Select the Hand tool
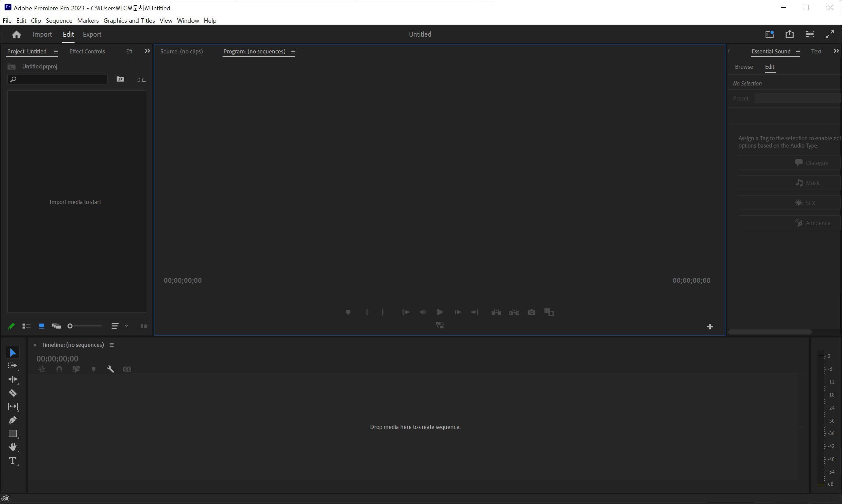The image size is (842, 504). coord(13,447)
